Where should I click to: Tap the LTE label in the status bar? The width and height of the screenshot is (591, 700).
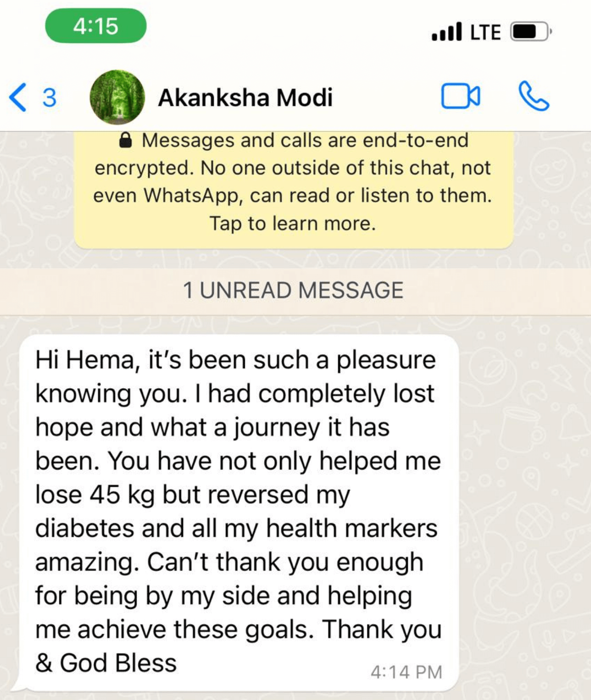(484, 31)
